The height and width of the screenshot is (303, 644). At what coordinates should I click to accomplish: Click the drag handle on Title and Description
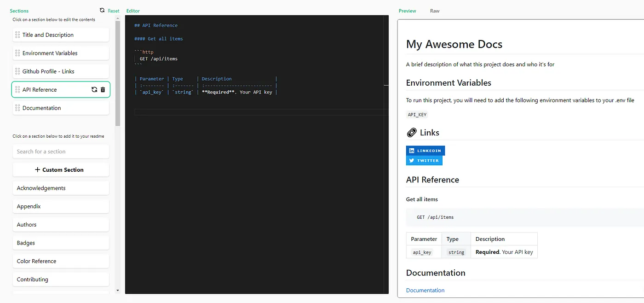(x=17, y=35)
